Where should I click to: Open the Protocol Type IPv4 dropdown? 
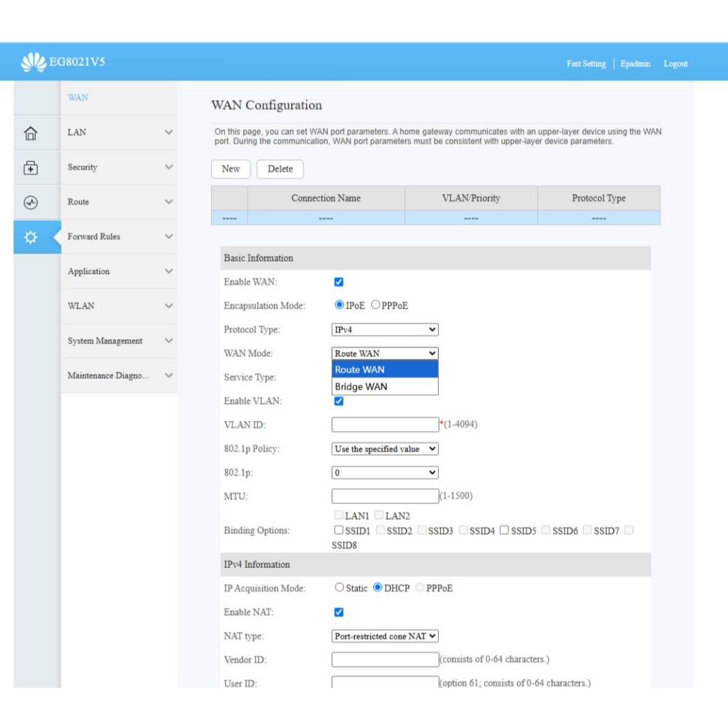[x=385, y=330]
